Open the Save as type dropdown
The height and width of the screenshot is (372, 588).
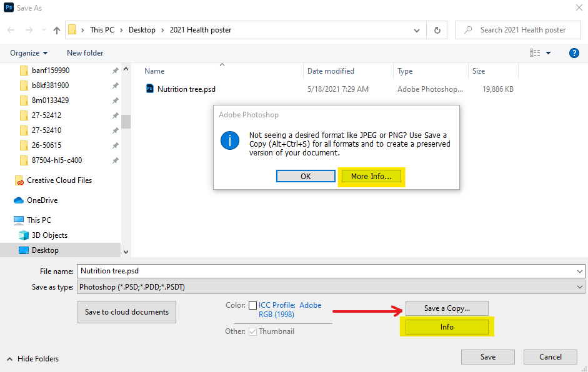pyautogui.click(x=331, y=287)
